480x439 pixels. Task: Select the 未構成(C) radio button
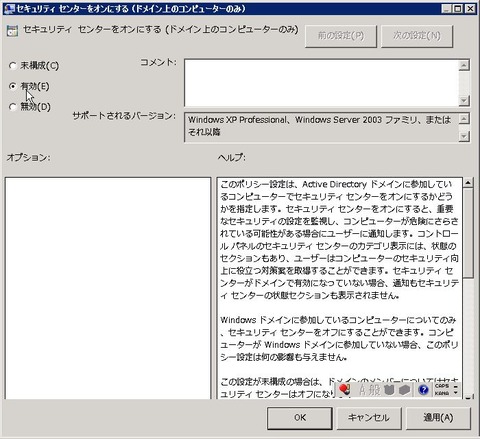point(13,66)
